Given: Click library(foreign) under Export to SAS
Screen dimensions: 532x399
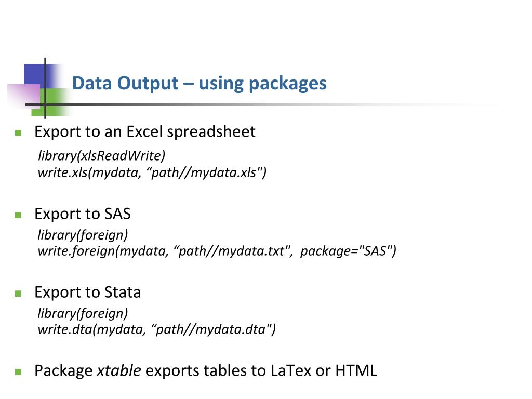Looking at the screenshot, I should [x=83, y=235].
